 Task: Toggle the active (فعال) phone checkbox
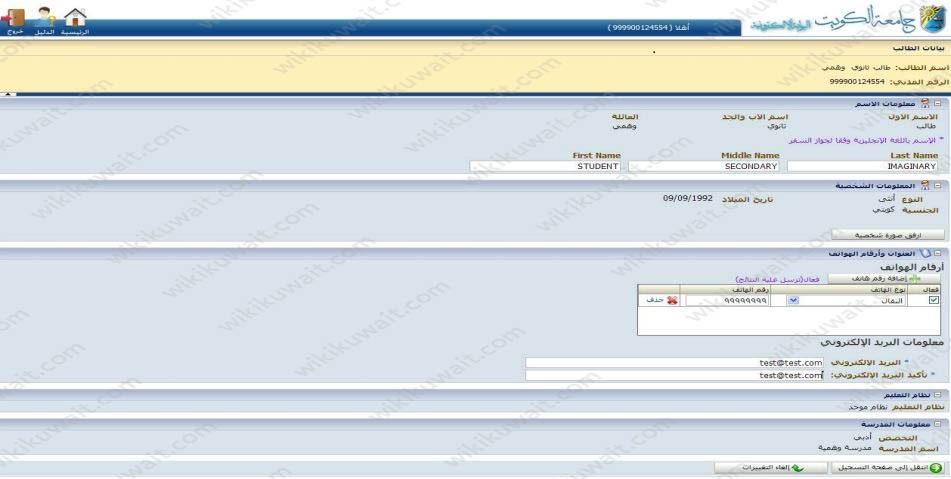(933, 299)
